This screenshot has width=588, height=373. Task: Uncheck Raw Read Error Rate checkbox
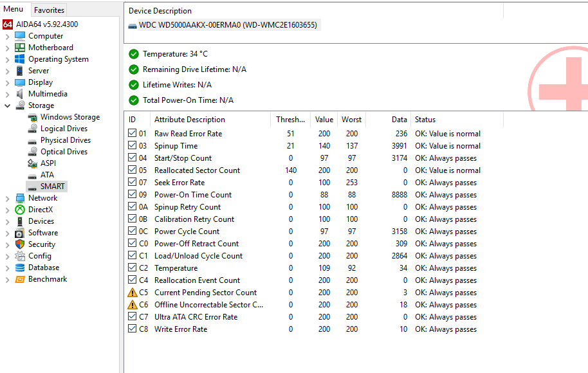(132, 133)
